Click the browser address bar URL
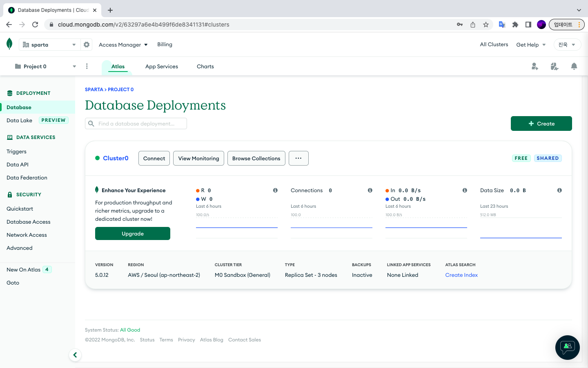 tap(144, 25)
